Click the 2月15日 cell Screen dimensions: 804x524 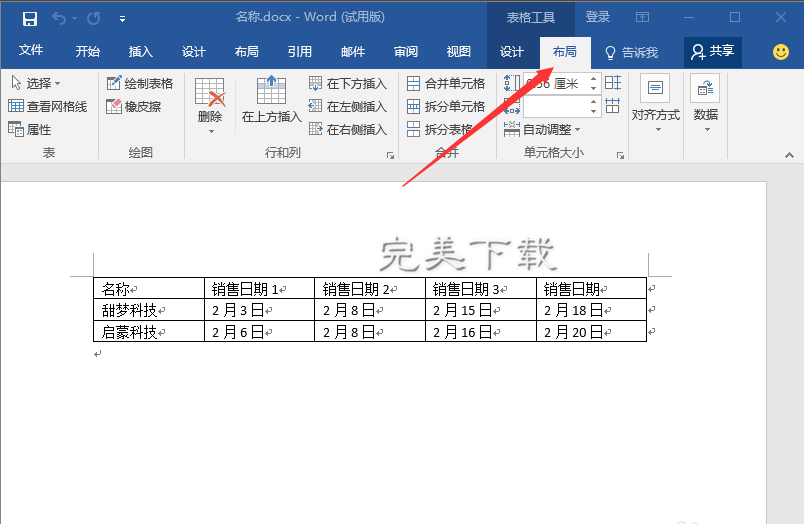[480, 310]
